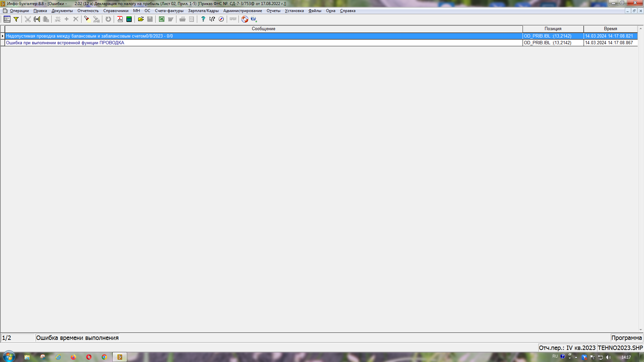The height and width of the screenshot is (362, 644).
Task: Click the time cell 14:17:08.867
Action: [610, 43]
